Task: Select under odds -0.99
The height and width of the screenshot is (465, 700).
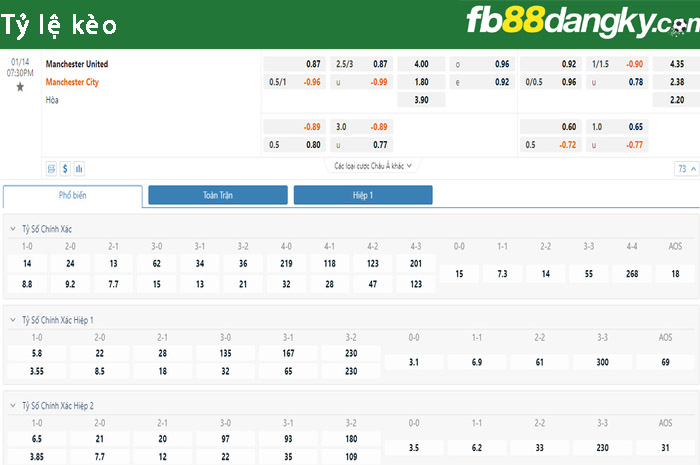Action: [x=362, y=82]
